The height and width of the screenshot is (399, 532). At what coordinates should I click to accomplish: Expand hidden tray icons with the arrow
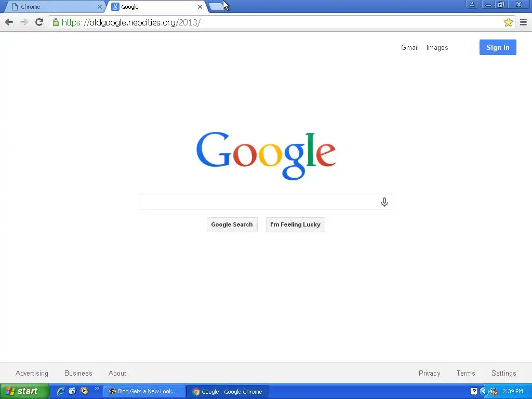point(484,392)
